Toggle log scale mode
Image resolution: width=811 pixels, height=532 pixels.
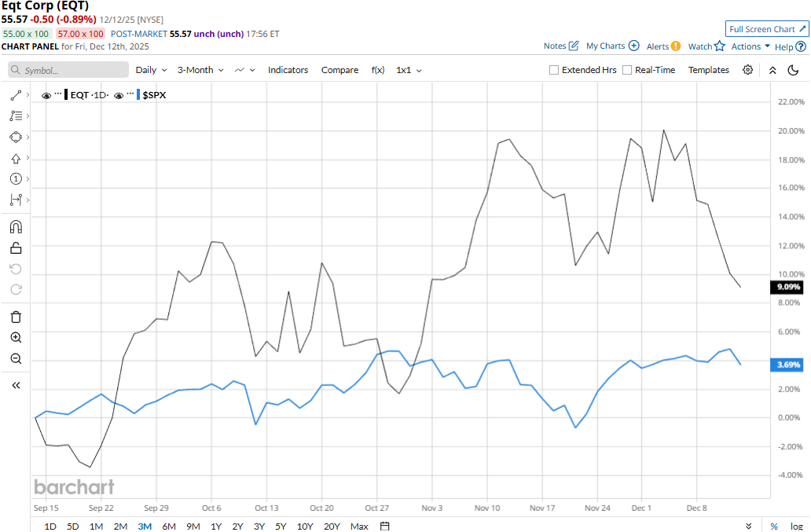point(797,526)
